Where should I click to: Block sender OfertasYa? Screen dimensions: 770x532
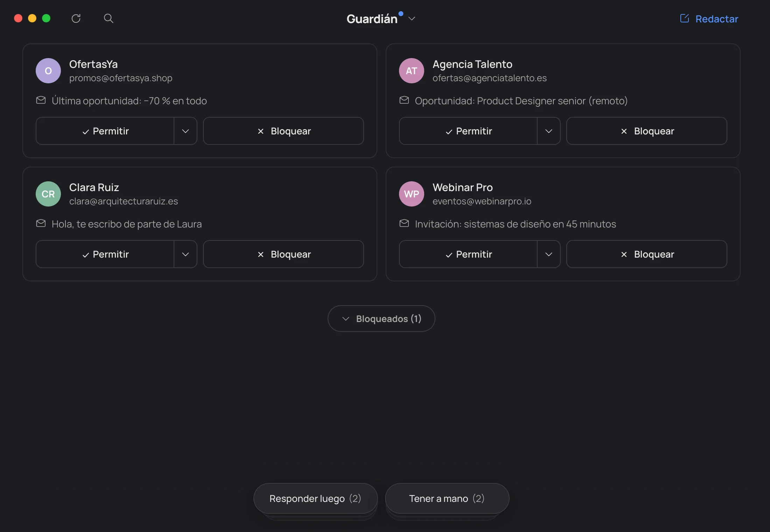[283, 131]
